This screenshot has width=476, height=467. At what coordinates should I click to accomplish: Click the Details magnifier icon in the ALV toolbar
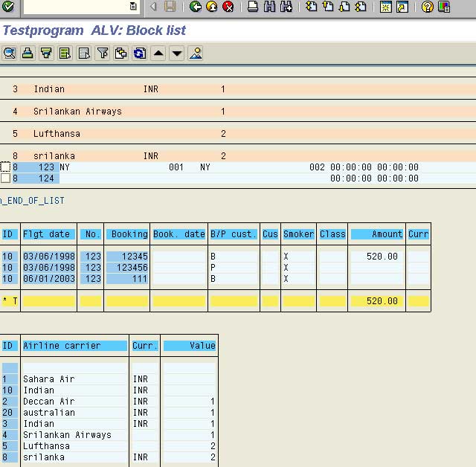pyautogui.click(x=10, y=54)
